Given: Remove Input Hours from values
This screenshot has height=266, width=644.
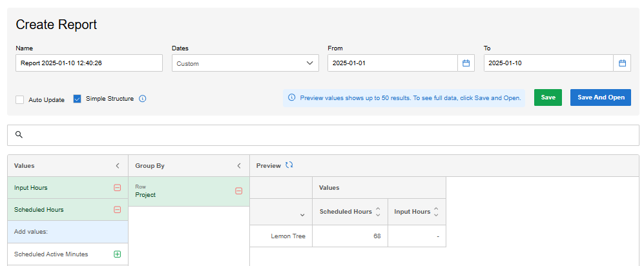Looking at the screenshot, I should tap(117, 188).
